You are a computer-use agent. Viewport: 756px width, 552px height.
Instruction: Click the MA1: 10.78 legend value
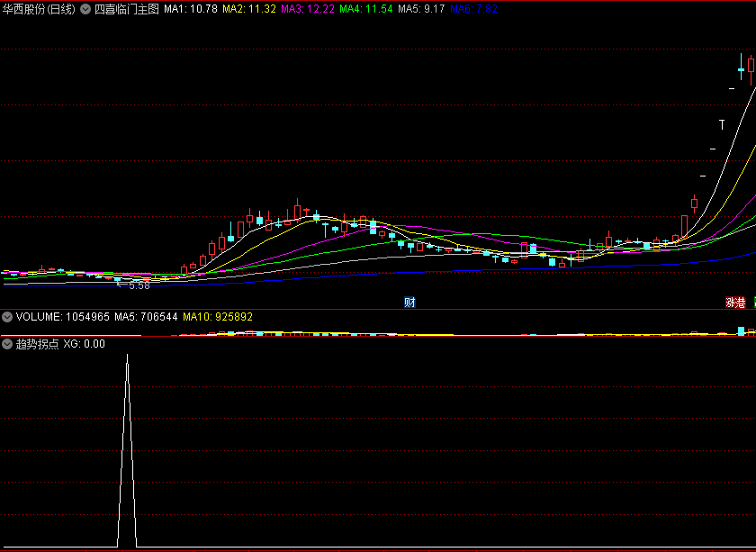(191, 9)
